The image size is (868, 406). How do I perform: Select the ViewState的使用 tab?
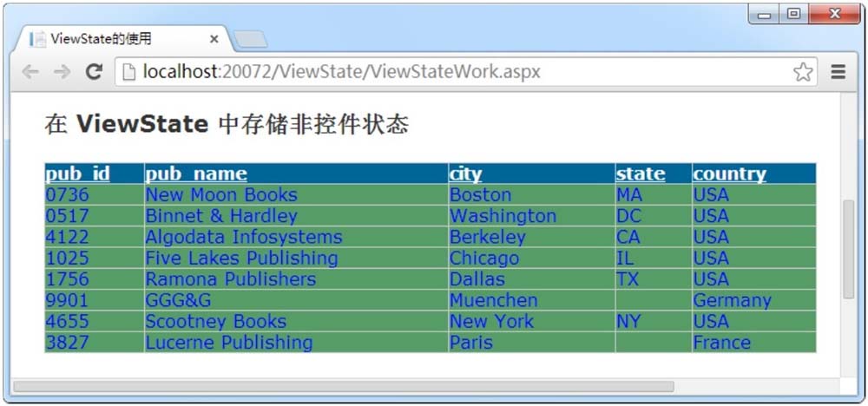pyautogui.click(x=124, y=39)
